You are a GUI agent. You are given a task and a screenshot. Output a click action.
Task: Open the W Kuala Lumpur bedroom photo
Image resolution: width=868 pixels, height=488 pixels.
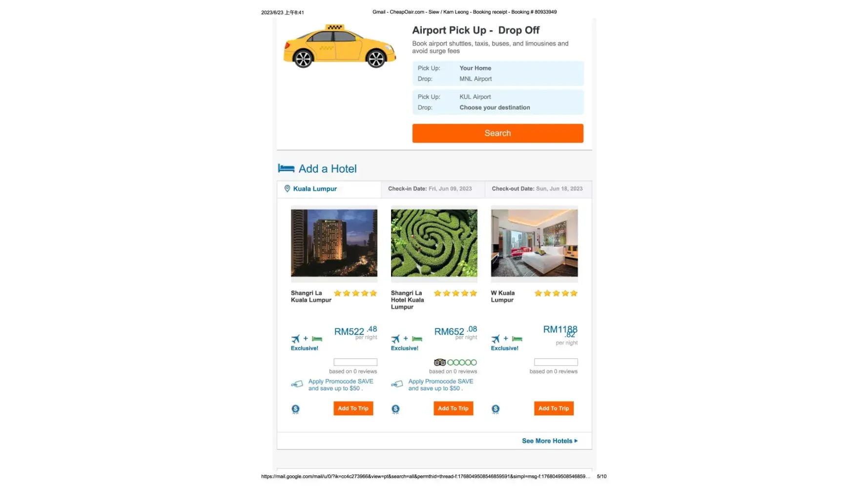pyautogui.click(x=534, y=243)
